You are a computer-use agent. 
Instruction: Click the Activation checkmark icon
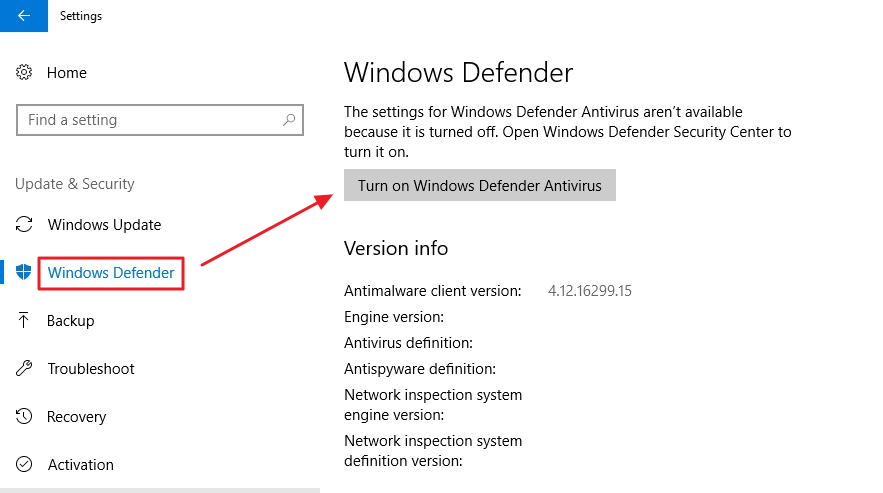tap(24, 464)
